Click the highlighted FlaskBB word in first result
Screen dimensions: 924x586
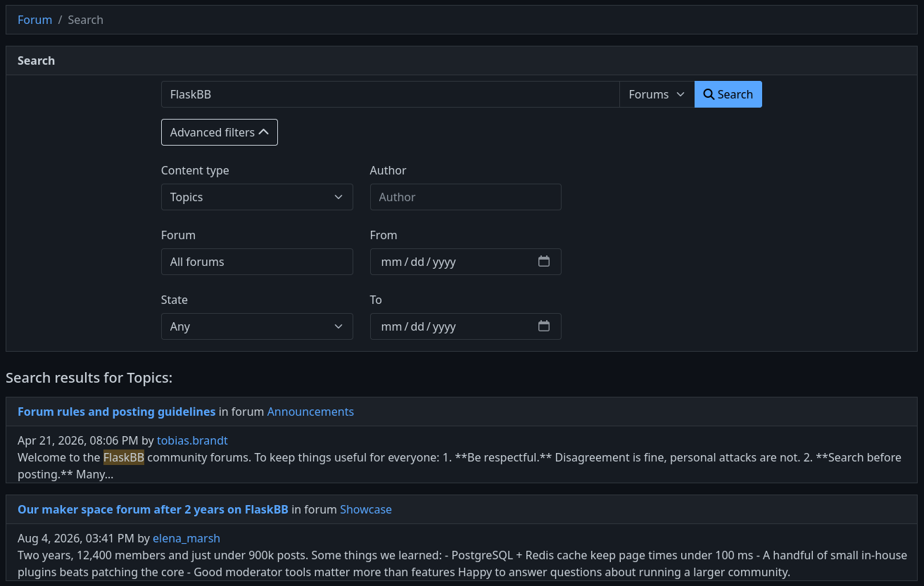tap(124, 457)
